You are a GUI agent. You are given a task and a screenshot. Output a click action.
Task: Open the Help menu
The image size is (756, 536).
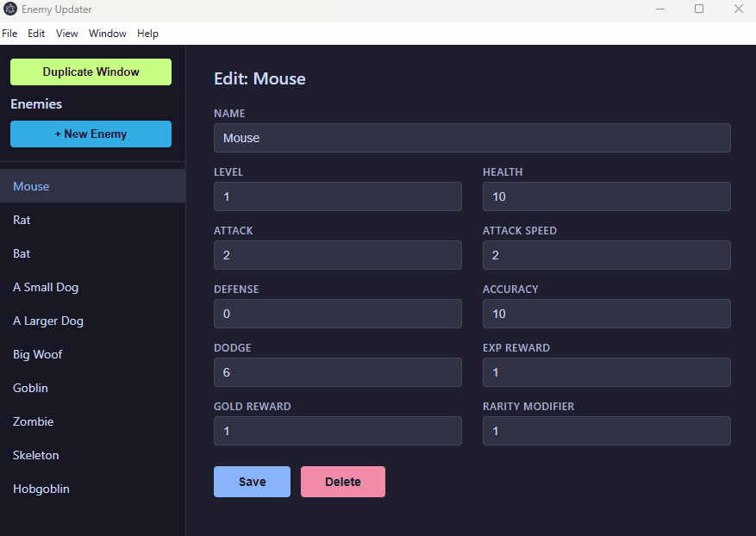(147, 34)
